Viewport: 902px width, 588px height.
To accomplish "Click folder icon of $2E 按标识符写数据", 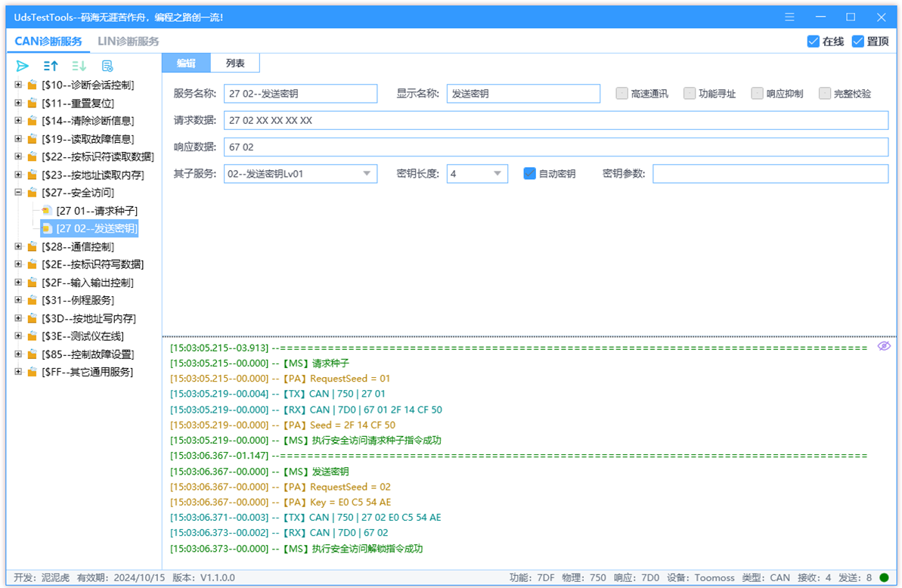I will [x=33, y=265].
